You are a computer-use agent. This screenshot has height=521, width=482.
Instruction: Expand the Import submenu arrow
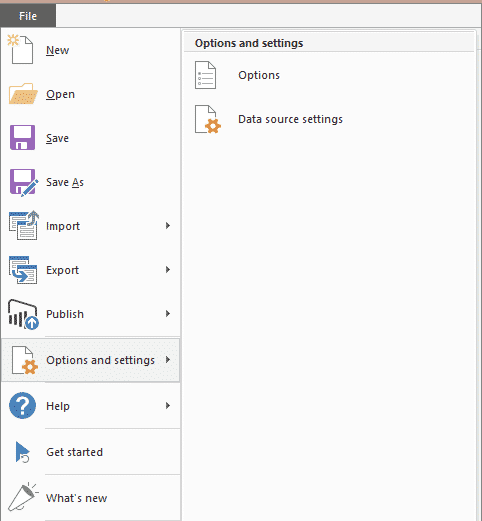coord(168,226)
